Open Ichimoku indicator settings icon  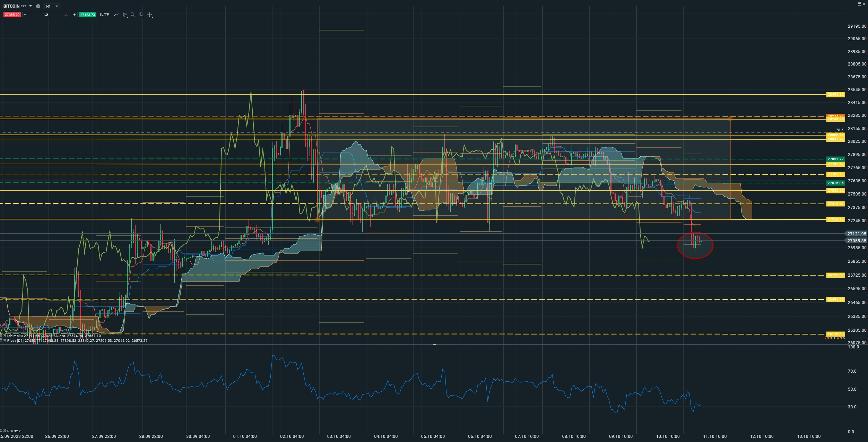pos(1,336)
